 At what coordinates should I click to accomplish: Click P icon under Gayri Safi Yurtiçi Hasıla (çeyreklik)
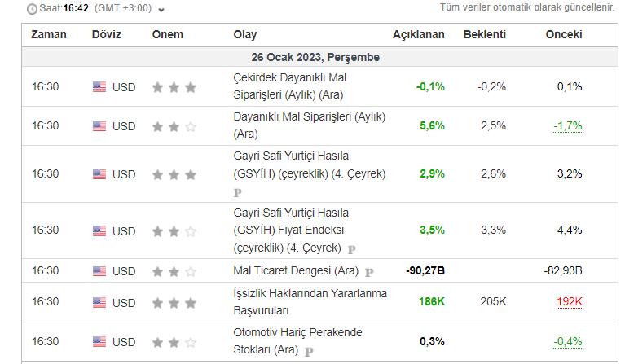point(238,193)
